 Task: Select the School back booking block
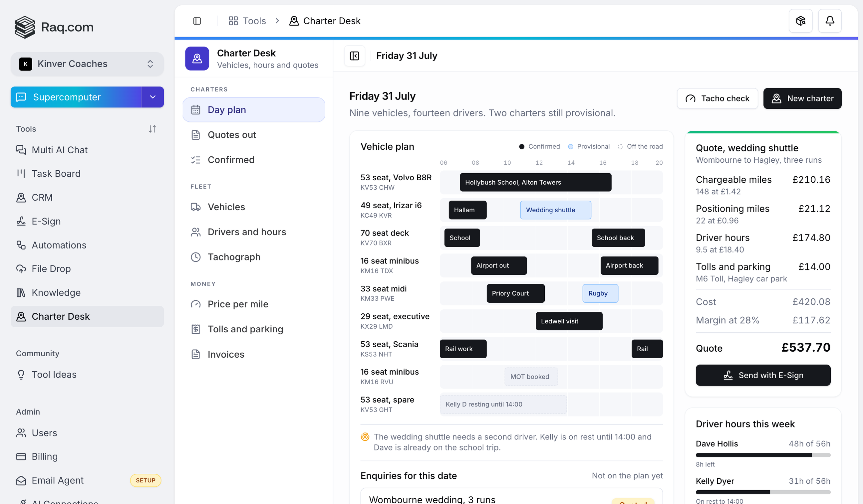(x=618, y=238)
